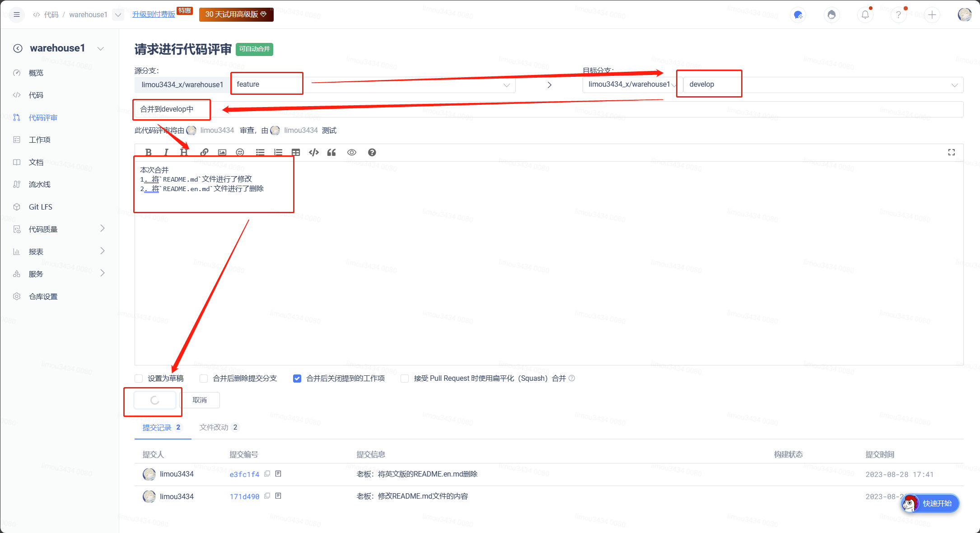Viewport: 980px width, 533px height.
Task: Insert a link via editor toolbar
Action: [x=204, y=152]
